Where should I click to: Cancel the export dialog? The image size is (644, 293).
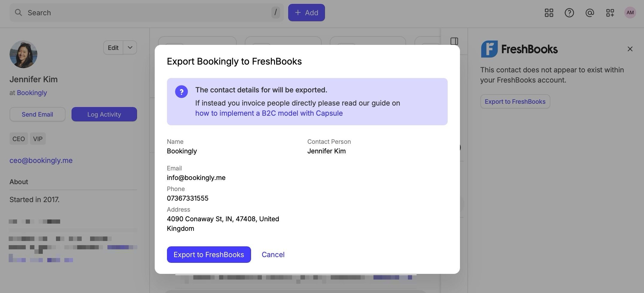tap(273, 254)
